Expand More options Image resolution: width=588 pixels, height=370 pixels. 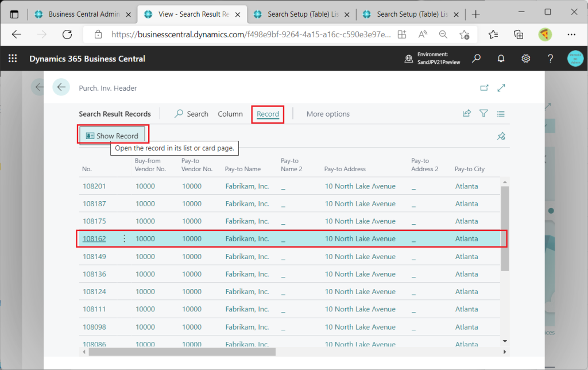[328, 114]
